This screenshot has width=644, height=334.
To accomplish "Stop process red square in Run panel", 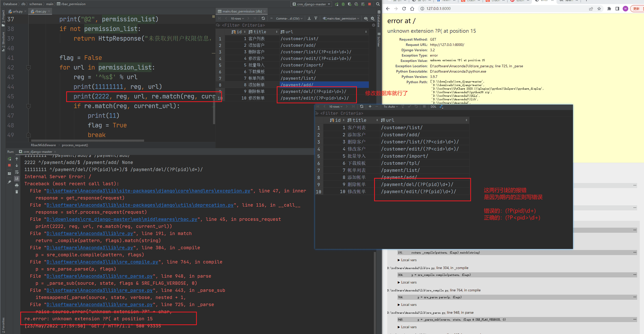I will tap(9, 165).
